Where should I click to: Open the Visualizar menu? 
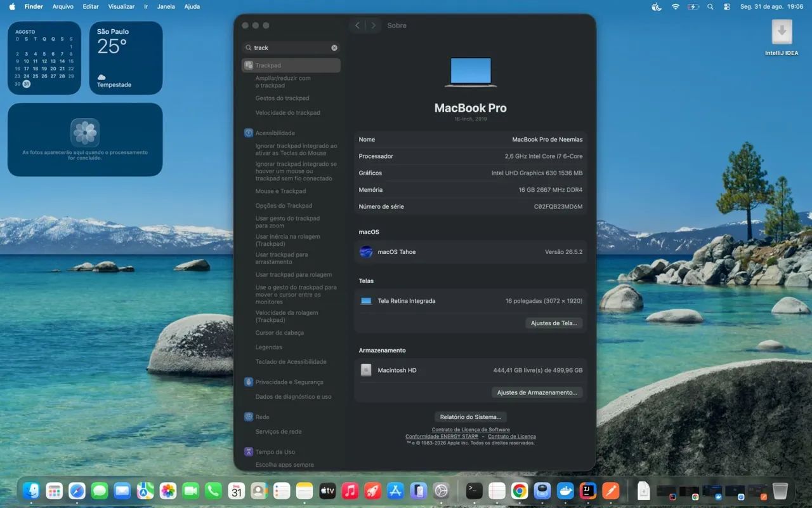[121, 6]
